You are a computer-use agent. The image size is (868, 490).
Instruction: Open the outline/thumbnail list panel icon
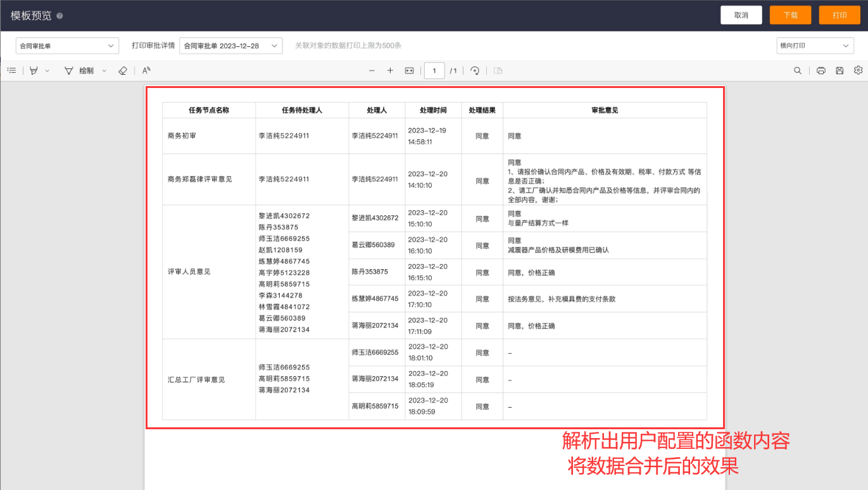point(11,70)
